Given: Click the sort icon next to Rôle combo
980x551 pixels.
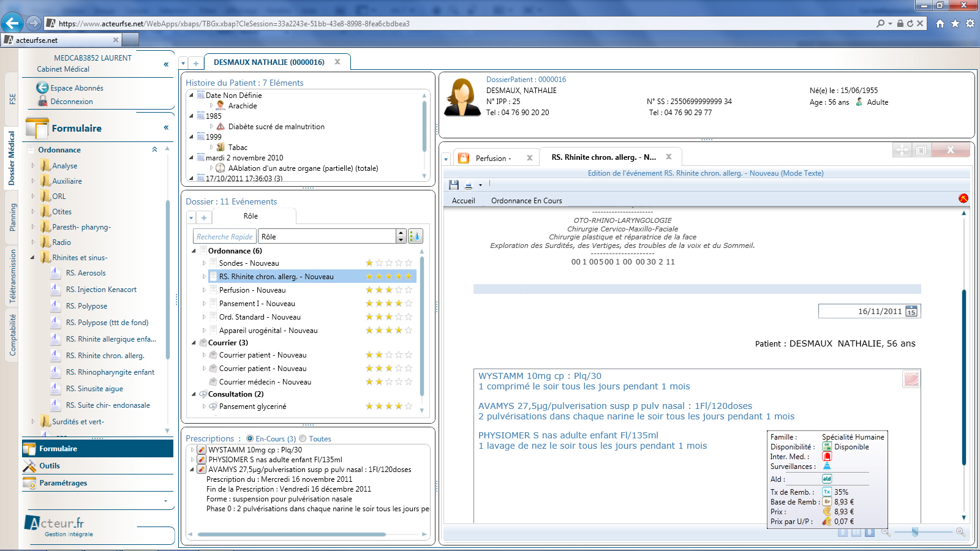Looking at the screenshot, I should (x=415, y=236).
